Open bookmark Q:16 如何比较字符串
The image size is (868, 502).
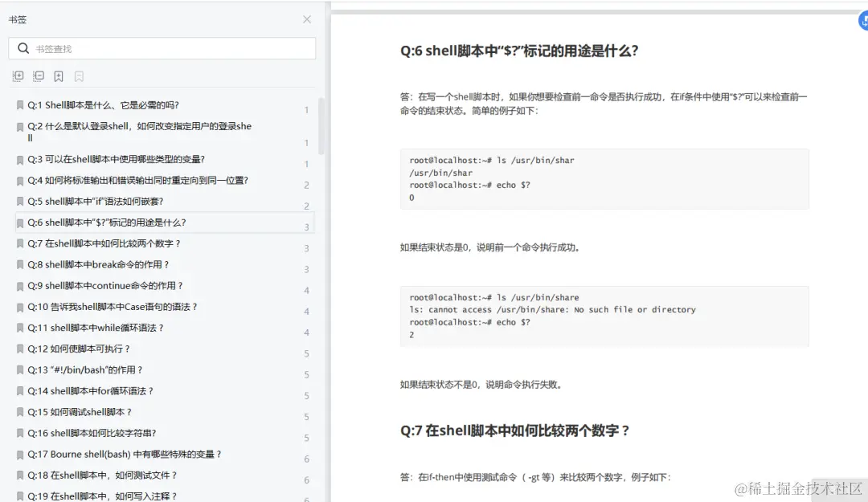pyautogui.click(x=92, y=433)
